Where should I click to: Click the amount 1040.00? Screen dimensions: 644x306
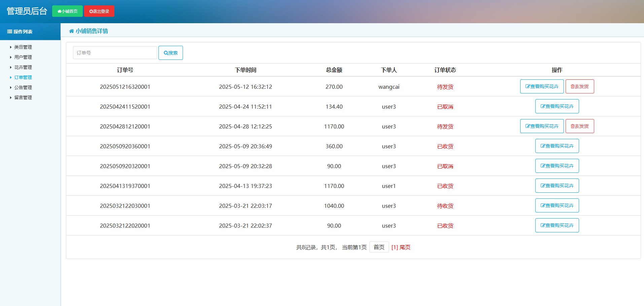(x=334, y=206)
